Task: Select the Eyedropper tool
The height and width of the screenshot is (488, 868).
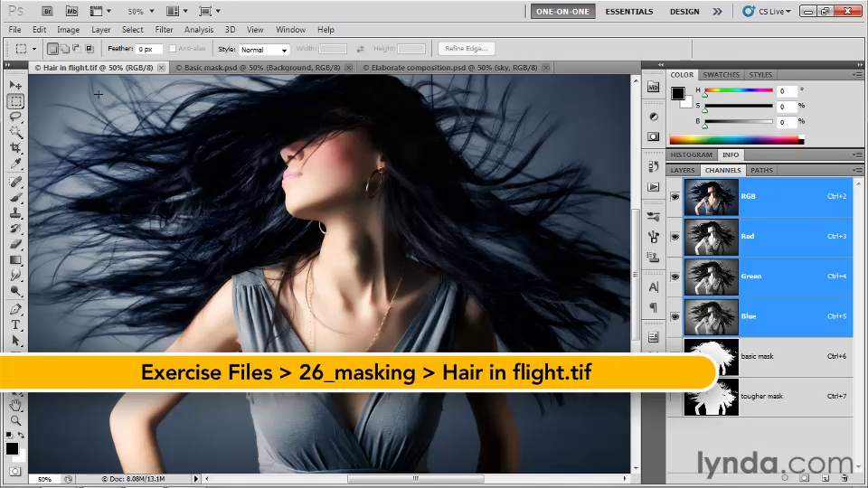Action: point(15,164)
